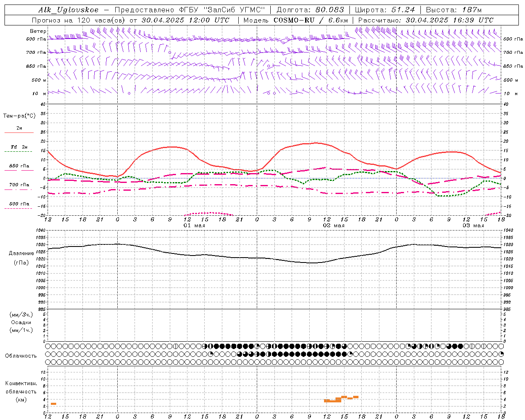525x420 pixels.
Task: Click the (мм/1ч.) precipitation unit label
Action: point(21,330)
